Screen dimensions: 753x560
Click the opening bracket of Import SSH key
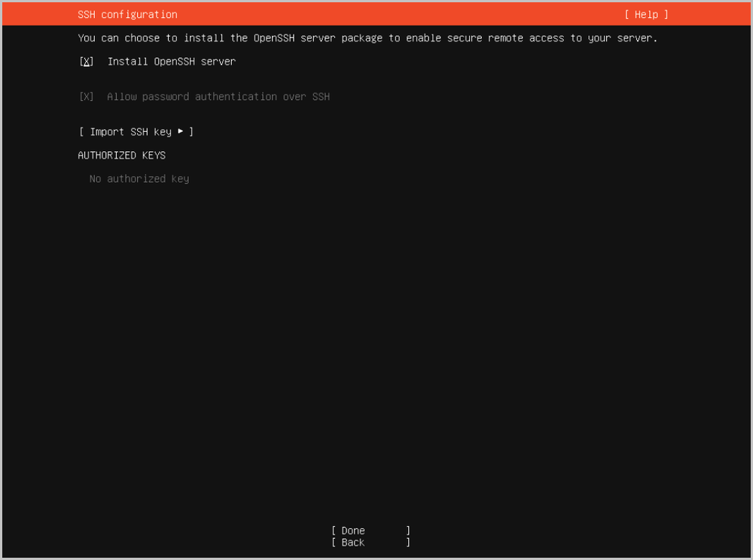click(x=81, y=132)
